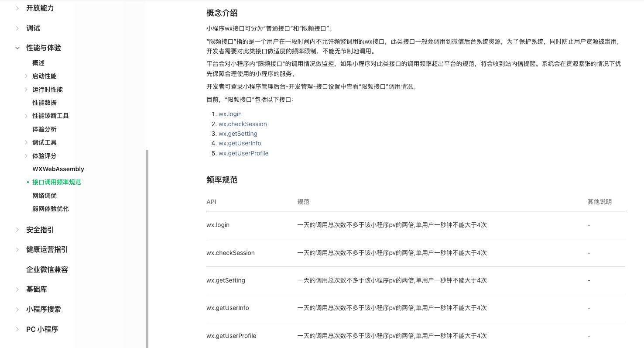Follow the wx.getUserProfile link in the list
Viewport: 644px width, 348px height.
243,153
